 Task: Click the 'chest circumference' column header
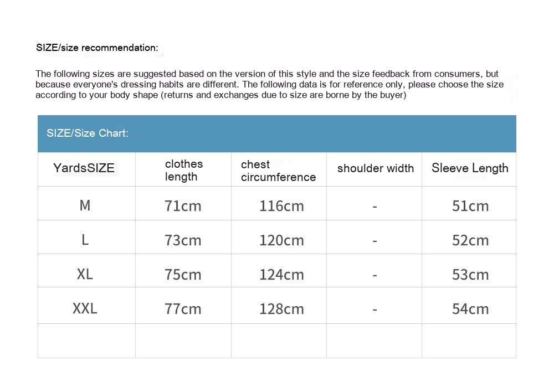[278, 171]
